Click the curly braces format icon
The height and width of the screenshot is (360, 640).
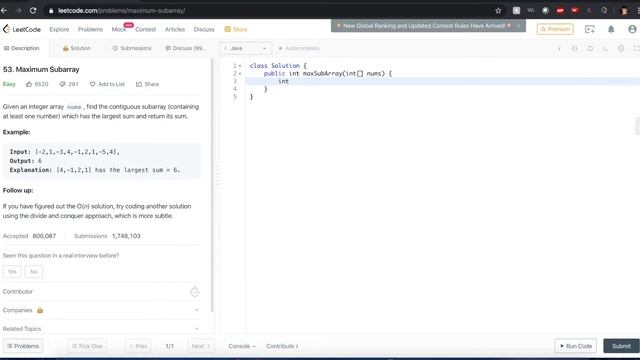pos(574,48)
